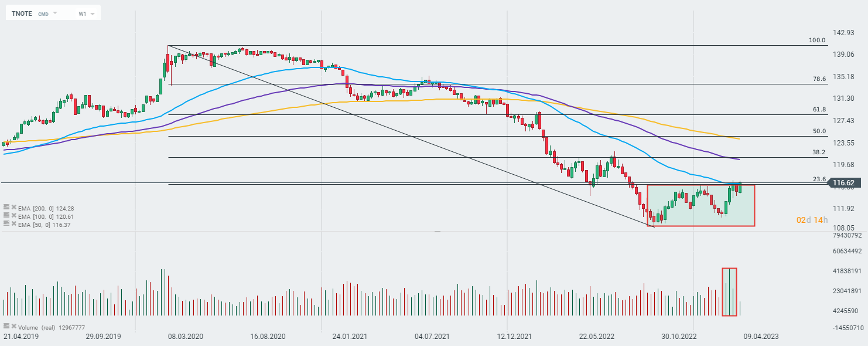Open settings icon for EMA 50 indicator
The width and height of the screenshot is (868, 346).
[6, 224]
